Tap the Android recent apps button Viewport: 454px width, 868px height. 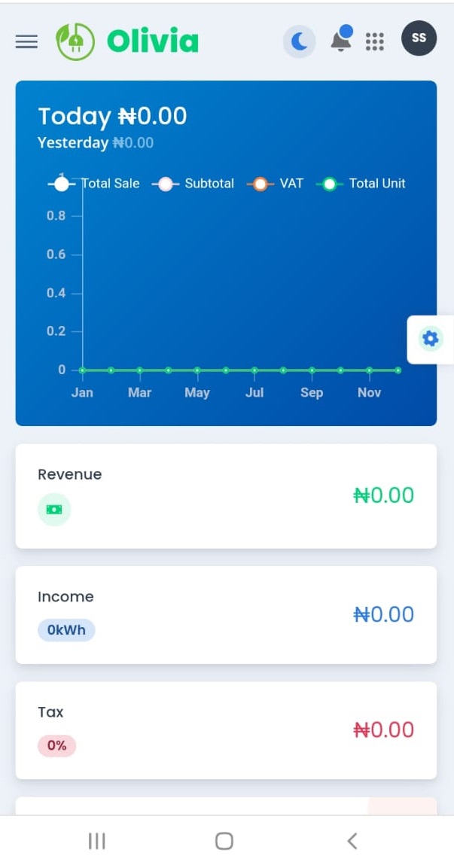[x=97, y=842]
